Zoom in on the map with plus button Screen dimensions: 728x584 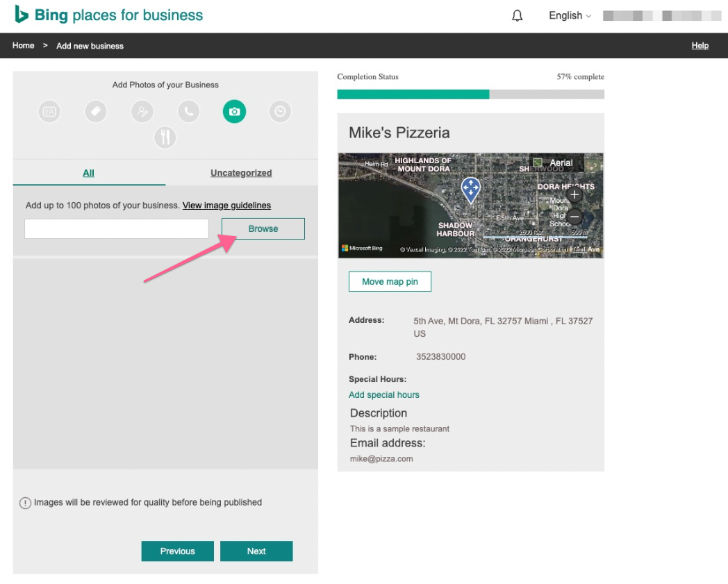tap(574, 195)
